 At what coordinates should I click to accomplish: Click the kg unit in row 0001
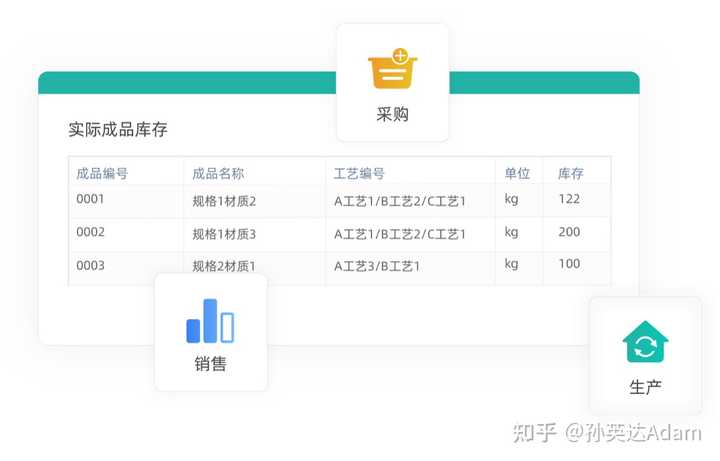[x=512, y=199]
